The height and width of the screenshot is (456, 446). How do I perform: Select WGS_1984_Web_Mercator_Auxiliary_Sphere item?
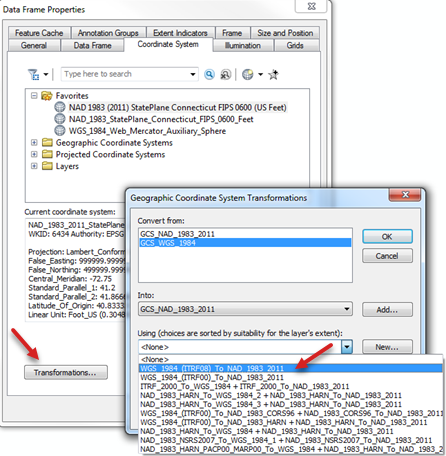point(147,131)
